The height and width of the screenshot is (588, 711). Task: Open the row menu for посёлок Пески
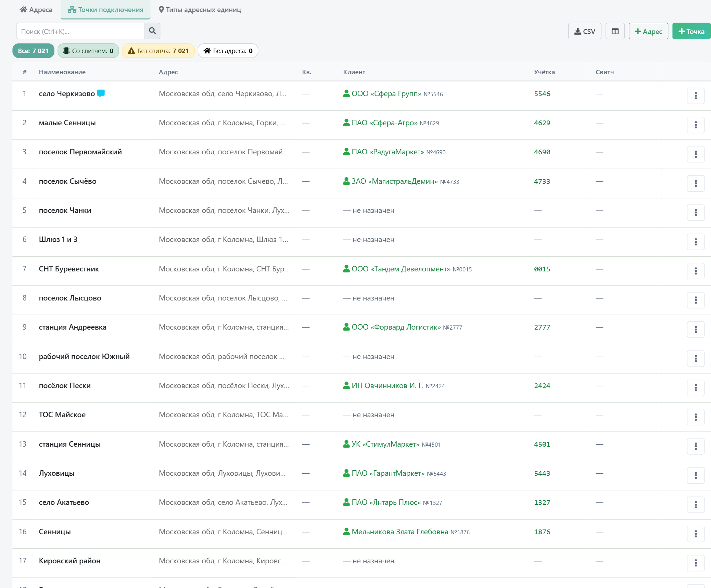[696, 388]
